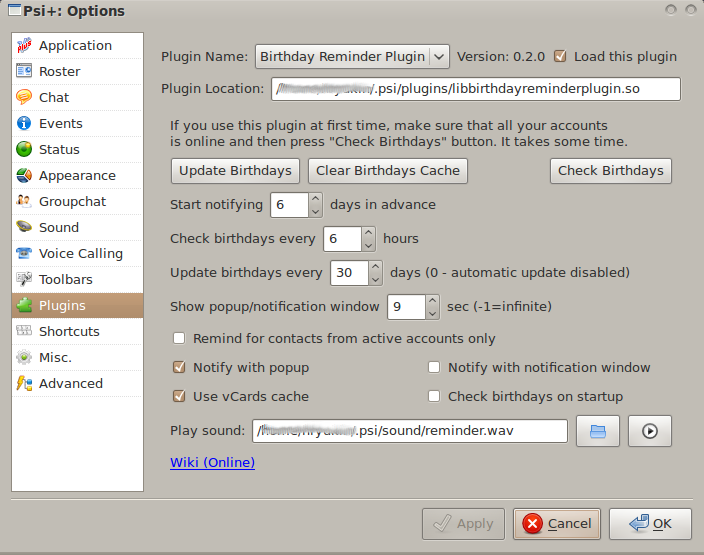704x555 pixels.
Task: Increase the start notifying days value
Action: 315,199
